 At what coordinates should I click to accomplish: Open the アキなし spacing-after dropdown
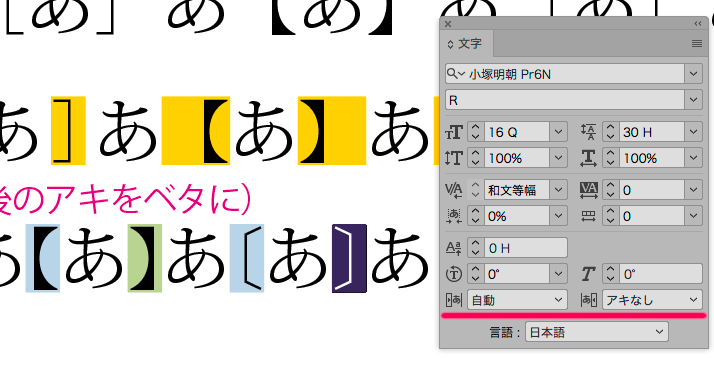coord(652,300)
